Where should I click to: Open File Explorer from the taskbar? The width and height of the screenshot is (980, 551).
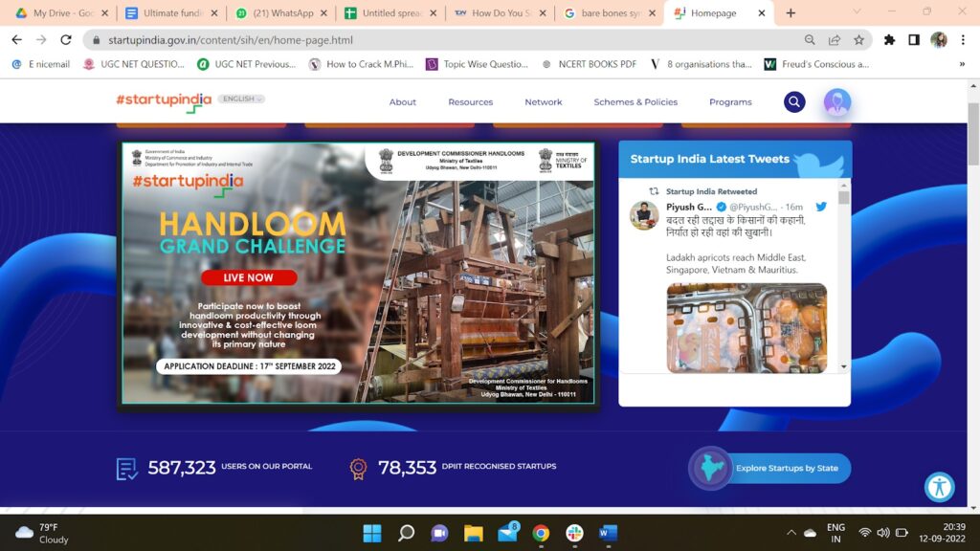pos(473,533)
